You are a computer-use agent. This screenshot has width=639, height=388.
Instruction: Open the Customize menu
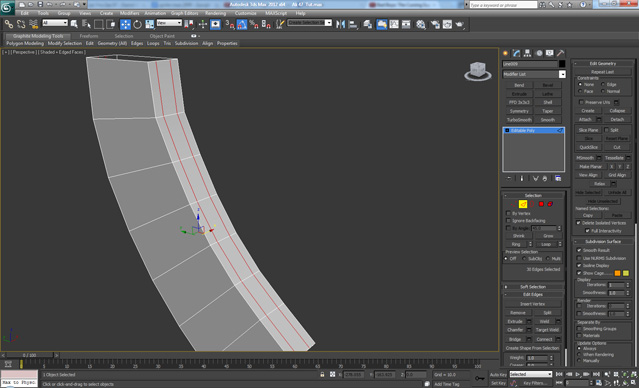click(246, 13)
